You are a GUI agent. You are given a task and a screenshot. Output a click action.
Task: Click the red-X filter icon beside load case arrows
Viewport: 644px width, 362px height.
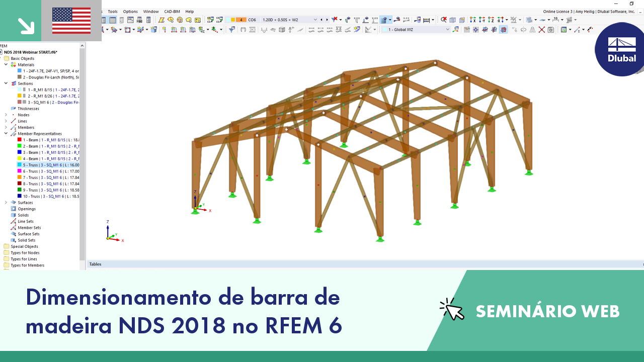(x=334, y=20)
